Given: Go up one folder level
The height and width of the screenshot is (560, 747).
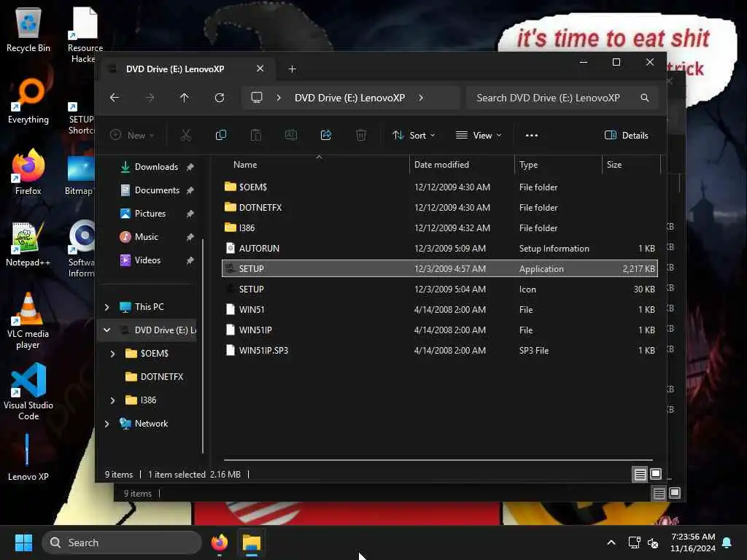Looking at the screenshot, I should pyautogui.click(x=185, y=98).
